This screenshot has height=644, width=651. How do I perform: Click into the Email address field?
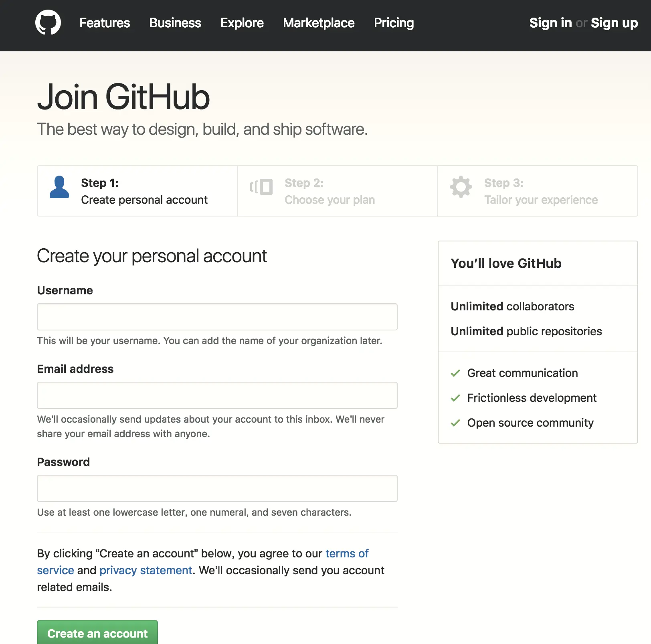(217, 395)
